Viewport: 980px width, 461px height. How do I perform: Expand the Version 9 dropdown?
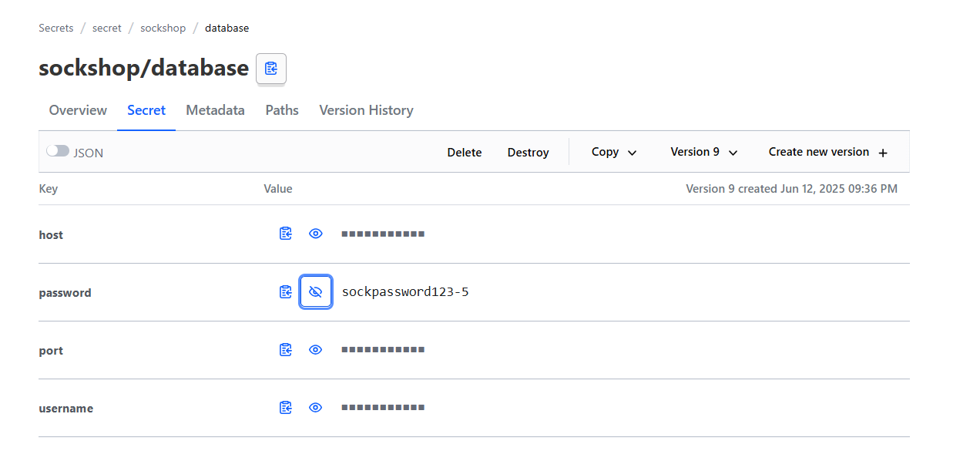703,152
